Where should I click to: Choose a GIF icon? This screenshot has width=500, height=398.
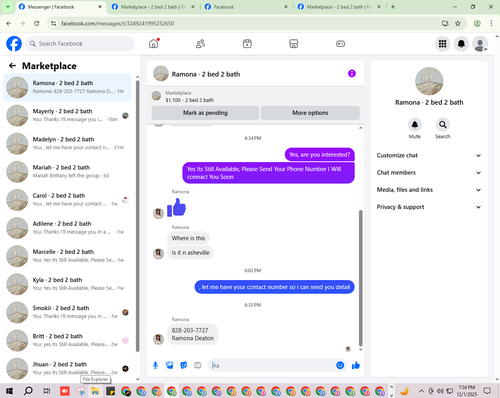coord(198,365)
